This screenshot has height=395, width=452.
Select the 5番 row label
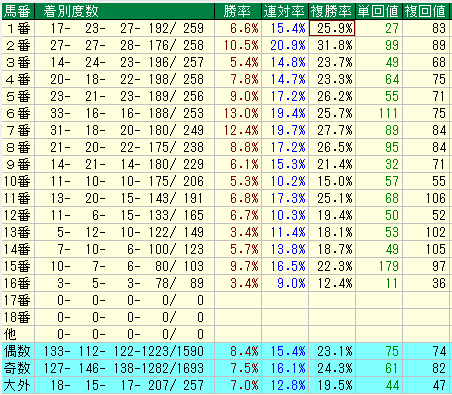(x=18, y=96)
